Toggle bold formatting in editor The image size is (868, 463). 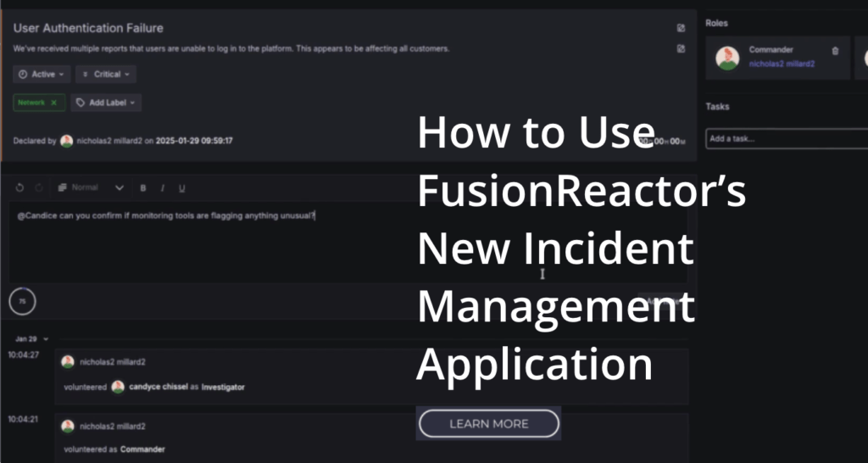tap(142, 188)
